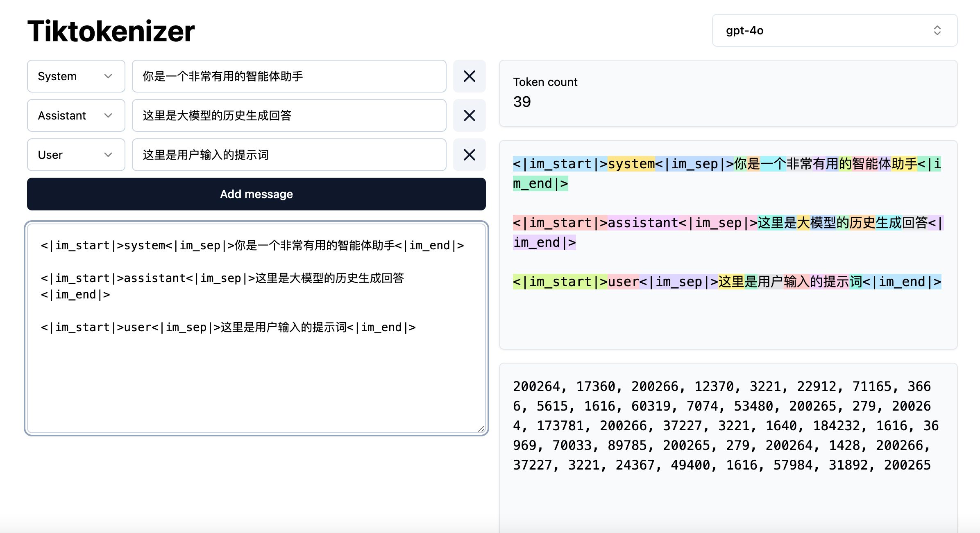Image resolution: width=980 pixels, height=533 pixels.
Task: Open the Assistant role dropdown
Action: pos(76,115)
